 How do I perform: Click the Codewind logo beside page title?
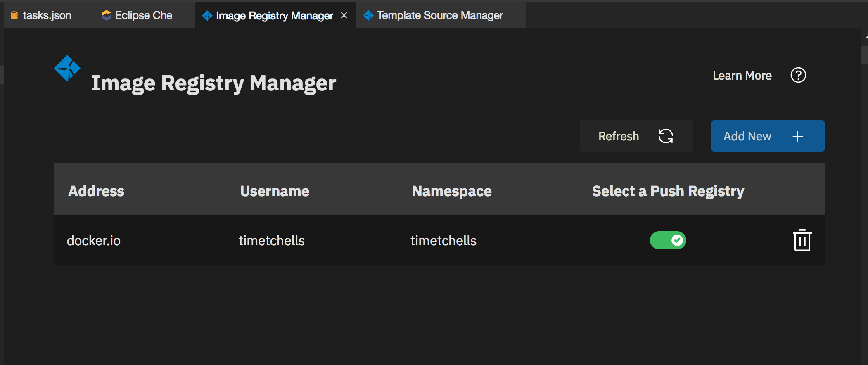click(x=67, y=69)
